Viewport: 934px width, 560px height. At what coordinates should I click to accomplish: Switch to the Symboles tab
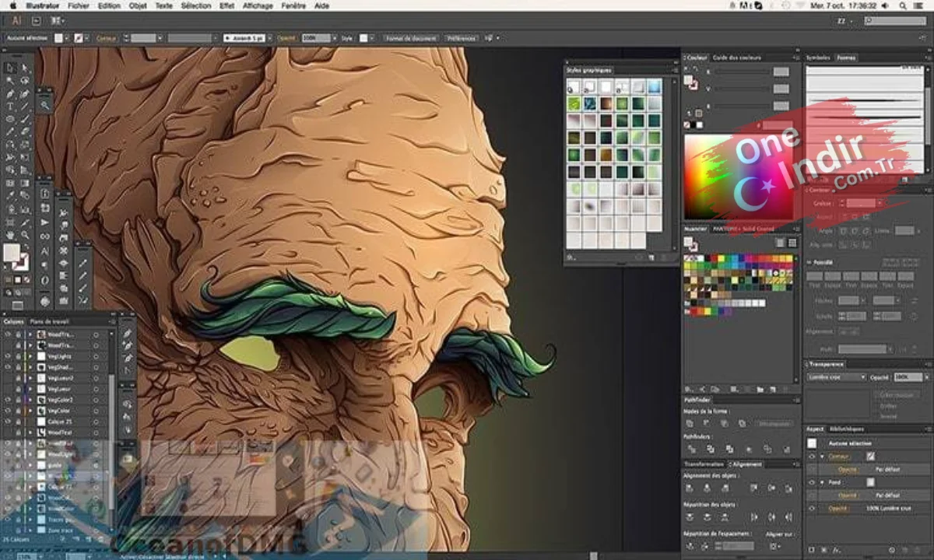pyautogui.click(x=818, y=58)
